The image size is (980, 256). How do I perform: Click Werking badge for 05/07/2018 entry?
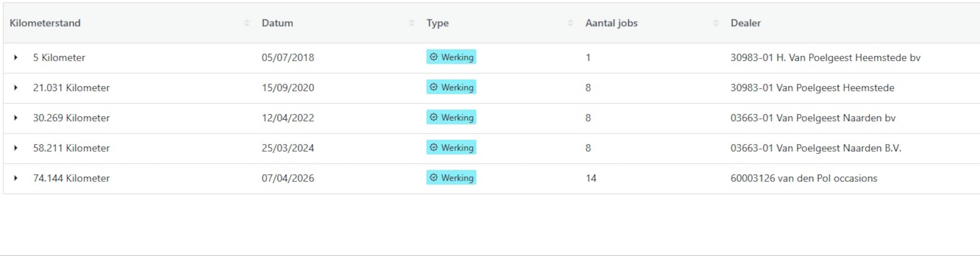click(x=451, y=57)
